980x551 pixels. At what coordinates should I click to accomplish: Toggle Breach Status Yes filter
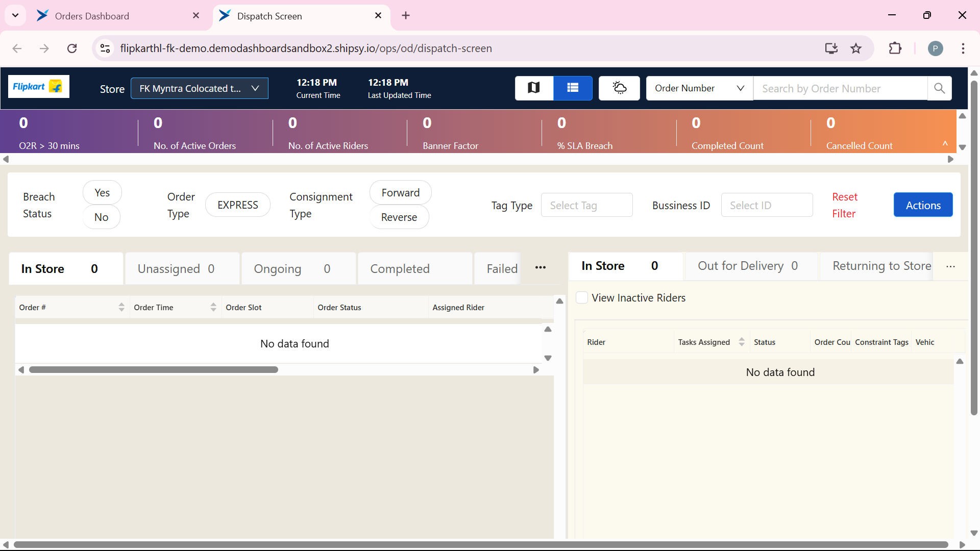tap(102, 193)
